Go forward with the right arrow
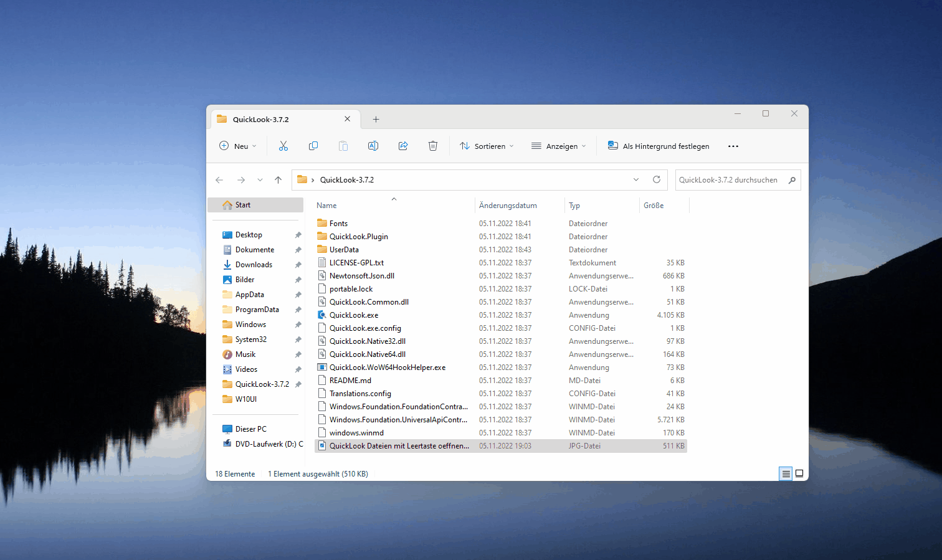The width and height of the screenshot is (942, 560). tap(241, 180)
